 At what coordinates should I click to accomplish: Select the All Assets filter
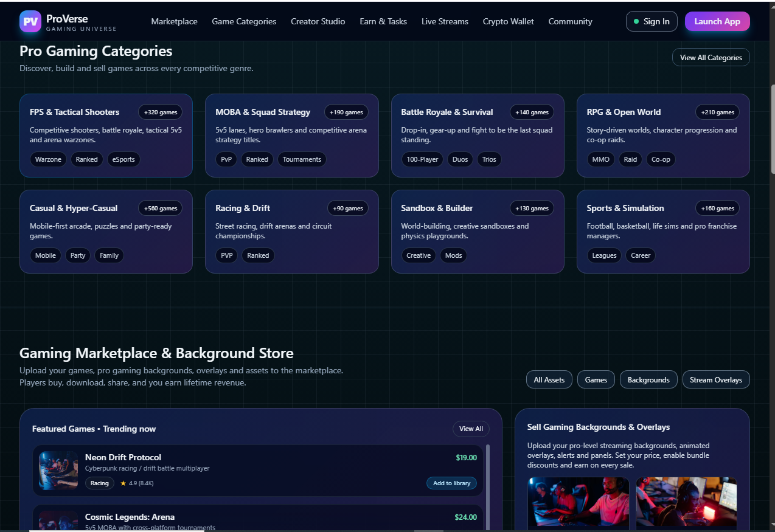549,380
